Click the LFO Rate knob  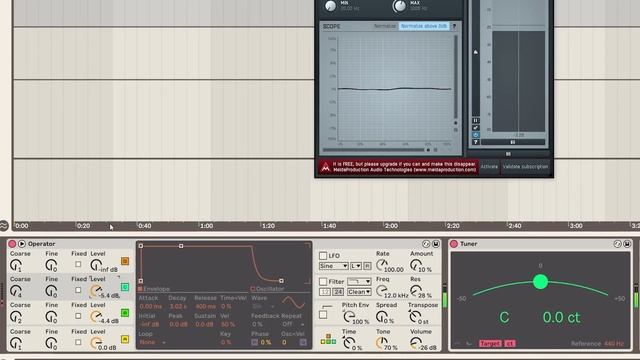382,265
